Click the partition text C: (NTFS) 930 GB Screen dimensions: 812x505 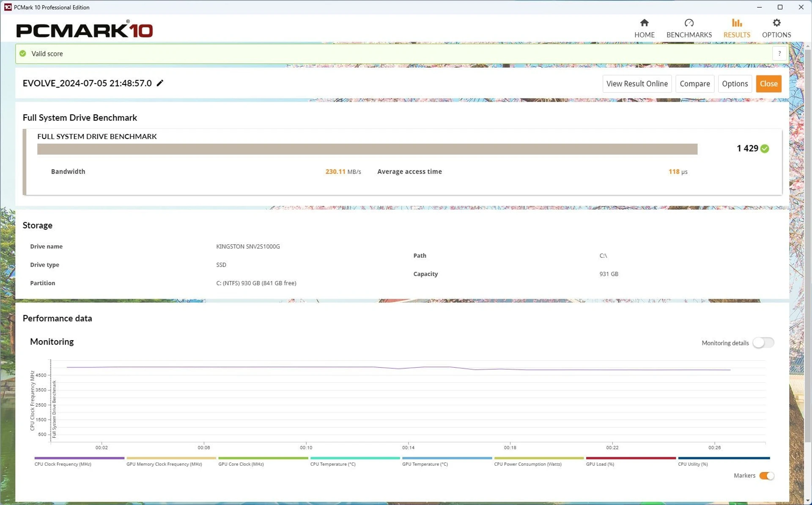pyautogui.click(x=256, y=283)
